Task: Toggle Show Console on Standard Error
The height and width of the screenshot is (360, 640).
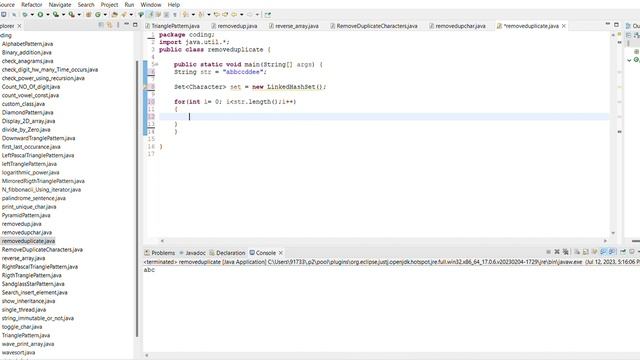Action: 613,252
